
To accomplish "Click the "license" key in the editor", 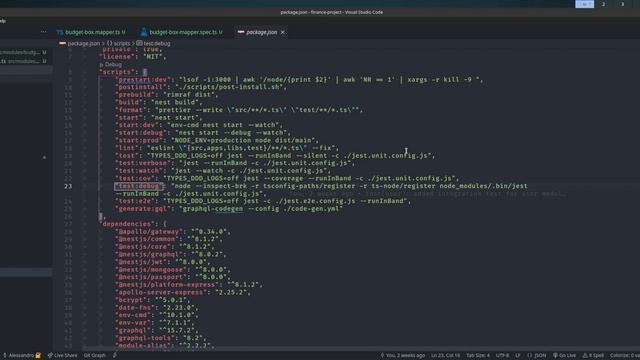I will pyautogui.click(x=118, y=57).
